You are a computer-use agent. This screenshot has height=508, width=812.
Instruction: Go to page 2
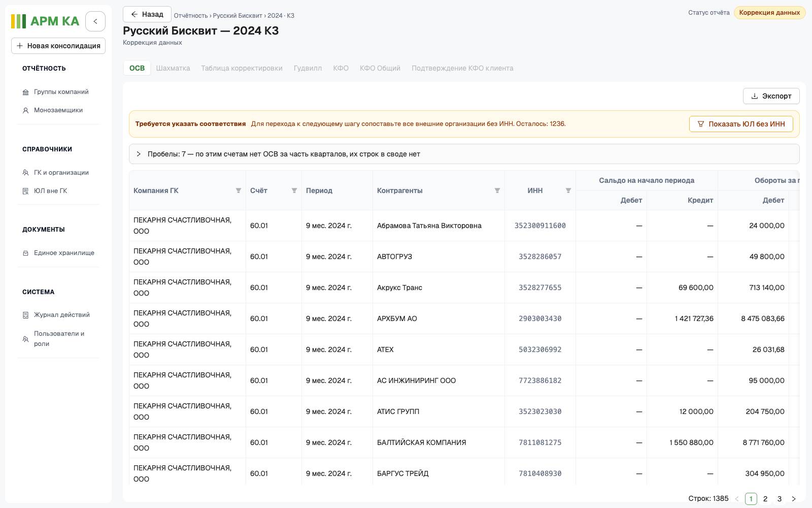765,499
